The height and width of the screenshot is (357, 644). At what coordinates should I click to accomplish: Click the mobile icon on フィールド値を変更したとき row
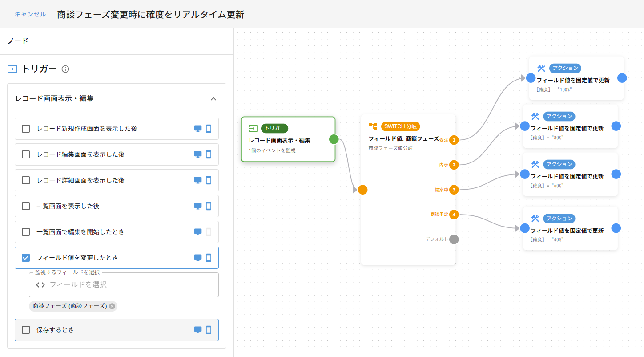209,258
